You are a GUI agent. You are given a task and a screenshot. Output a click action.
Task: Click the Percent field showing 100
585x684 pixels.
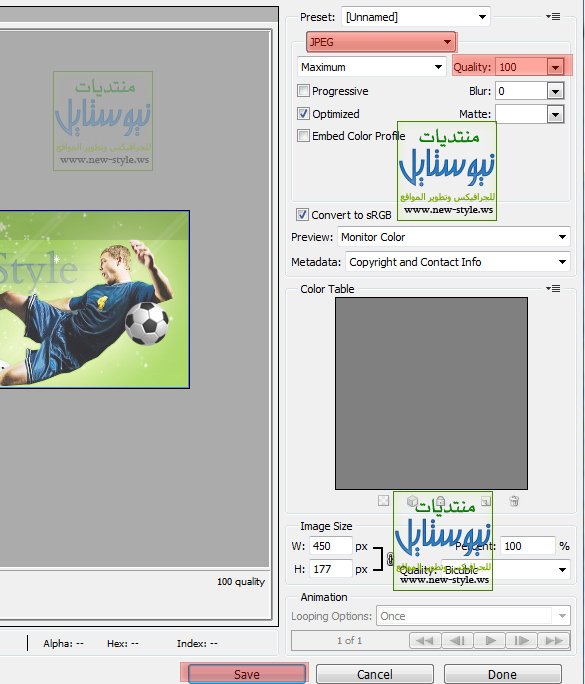coord(527,546)
